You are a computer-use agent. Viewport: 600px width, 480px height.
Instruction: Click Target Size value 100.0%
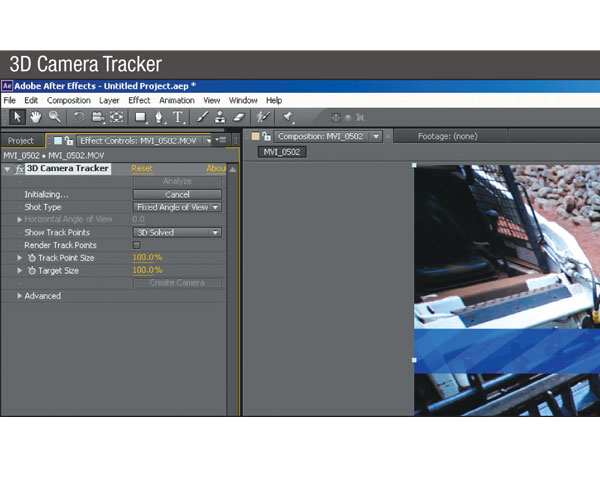click(147, 270)
